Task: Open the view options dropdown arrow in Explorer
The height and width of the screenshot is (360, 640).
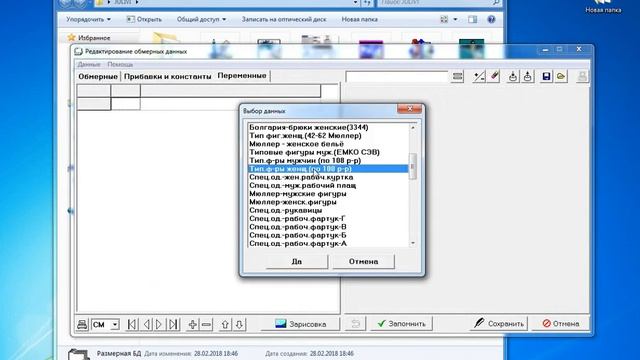Action: pos(455,19)
